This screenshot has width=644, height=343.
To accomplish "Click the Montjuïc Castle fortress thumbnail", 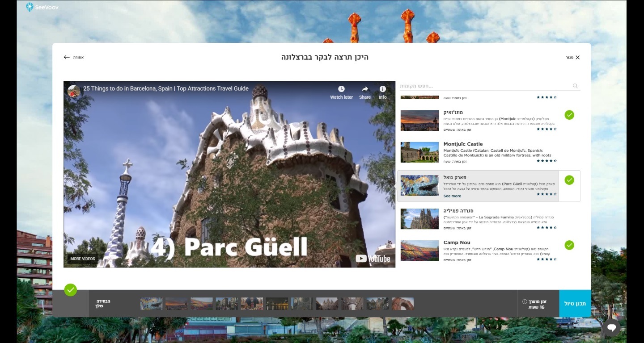I will point(419,152).
